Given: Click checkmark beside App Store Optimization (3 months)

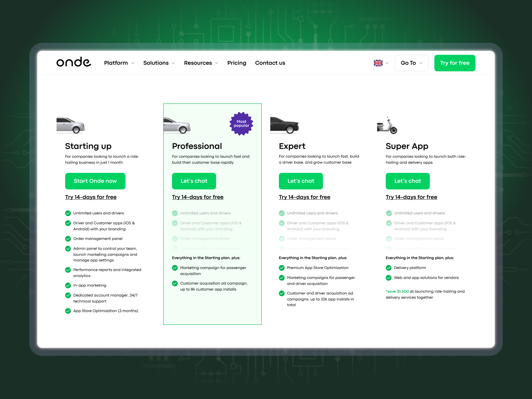Looking at the screenshot, I should 68,311.
